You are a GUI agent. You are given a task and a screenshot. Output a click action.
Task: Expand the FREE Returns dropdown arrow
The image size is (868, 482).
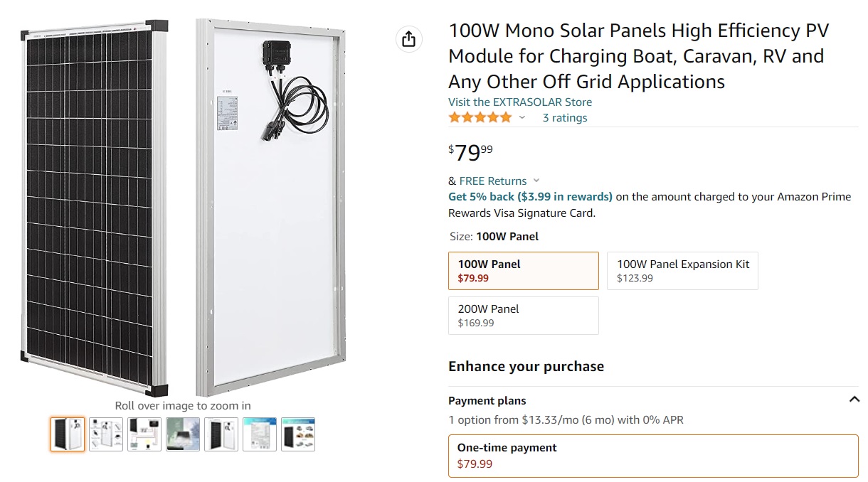(536, 181)
